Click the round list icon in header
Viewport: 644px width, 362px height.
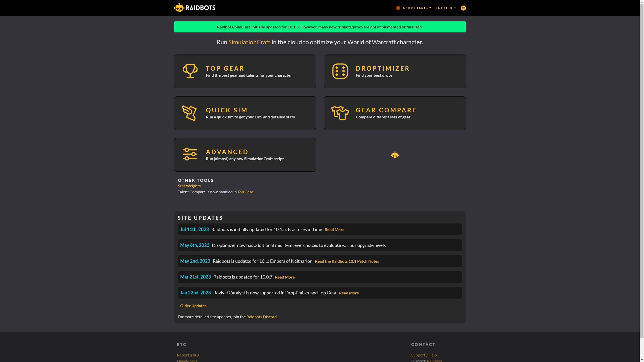pyautogui.click(x=463, y=8)
